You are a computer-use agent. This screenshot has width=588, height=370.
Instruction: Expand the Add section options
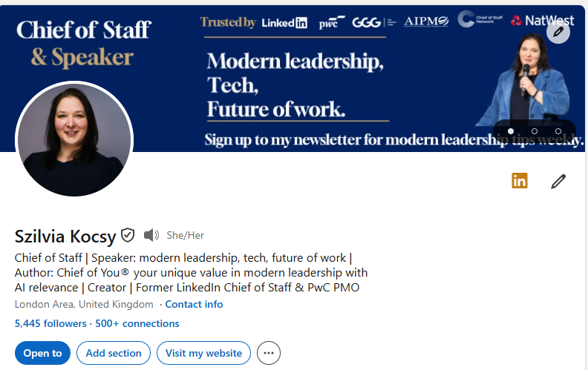click(114, 353)
